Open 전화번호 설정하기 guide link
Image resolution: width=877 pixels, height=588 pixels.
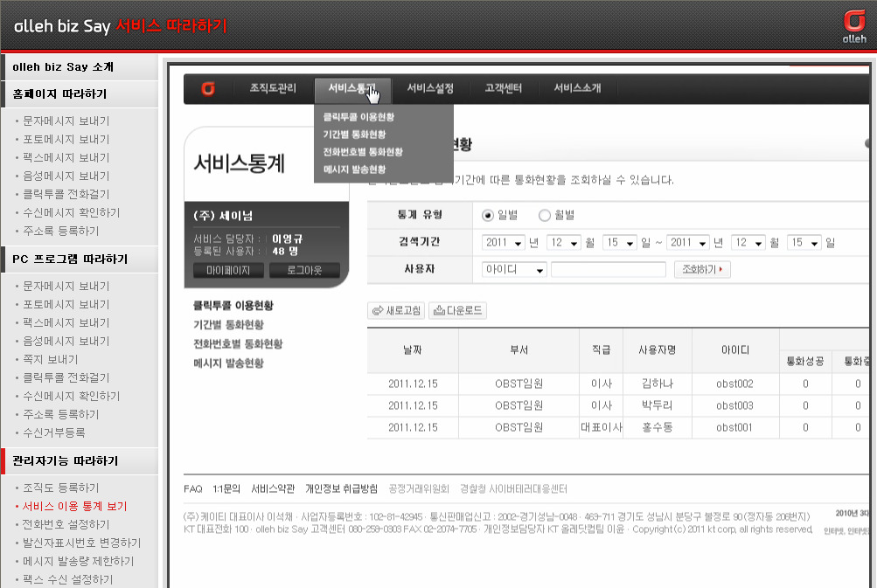pos(66,525)
